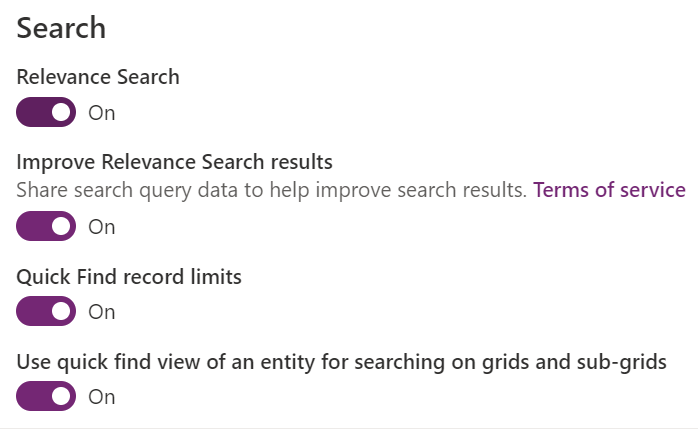Screen dimensions: 698x429
Task: Open the Terms of service link
Action: click(x=609, y=190)
